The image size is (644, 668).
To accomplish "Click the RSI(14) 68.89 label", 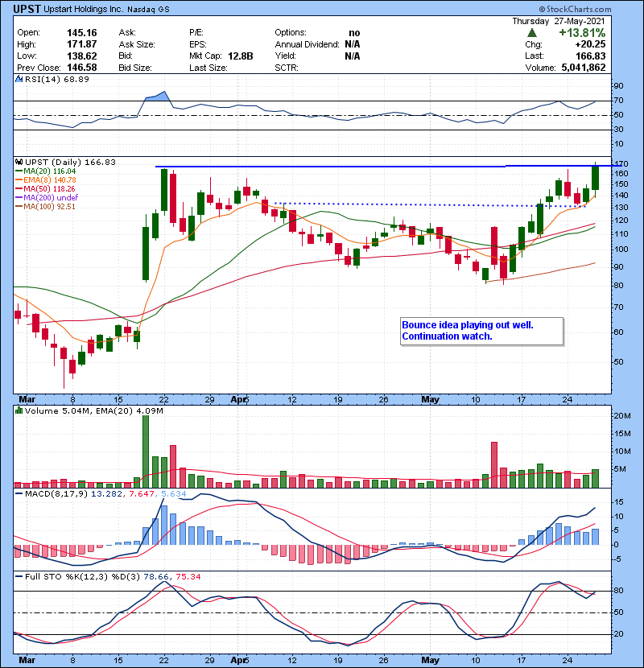I will coord(56,79).
